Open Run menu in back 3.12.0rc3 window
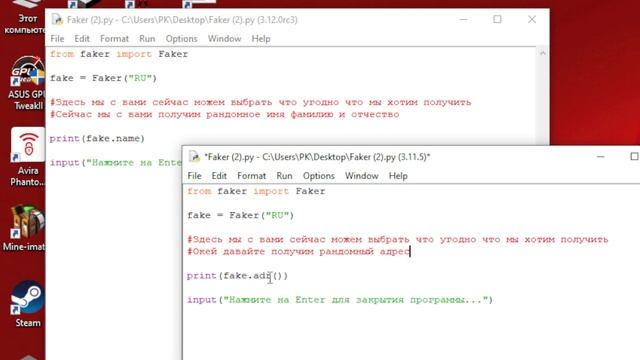 coord(147,39)
